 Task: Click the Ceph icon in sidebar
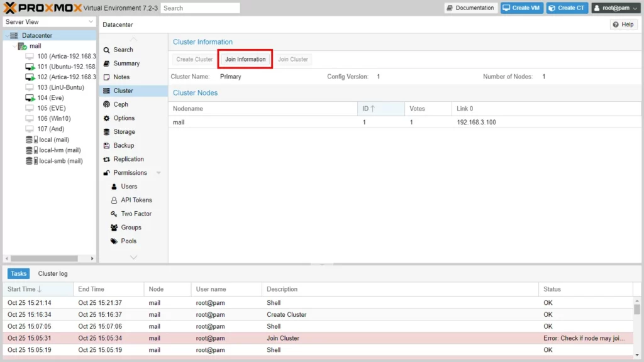coord(107,104)
